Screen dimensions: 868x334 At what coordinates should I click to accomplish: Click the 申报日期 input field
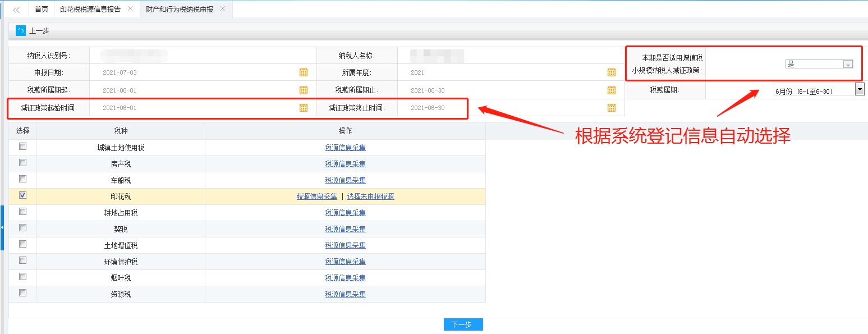point(196,72)
